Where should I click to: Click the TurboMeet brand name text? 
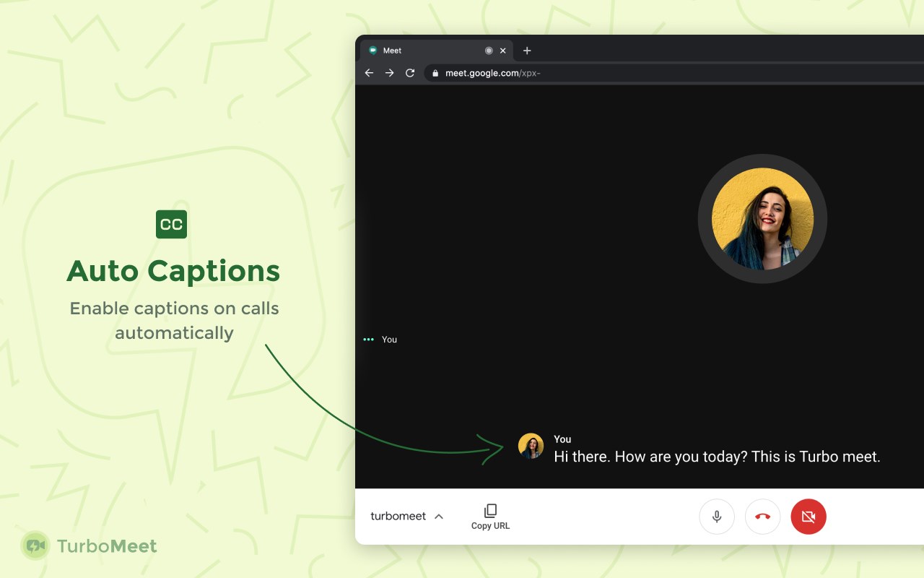107,546
